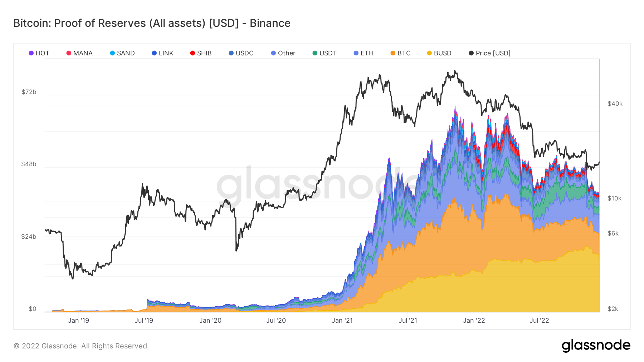Click the Price [USD] legend label text
644x362 pixels.
point(493,53)
